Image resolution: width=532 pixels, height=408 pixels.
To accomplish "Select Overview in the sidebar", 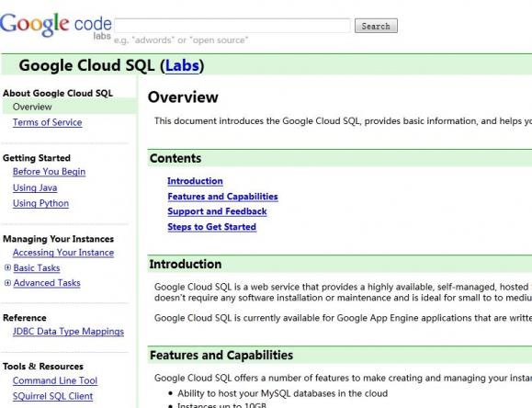I will [32, 107].
